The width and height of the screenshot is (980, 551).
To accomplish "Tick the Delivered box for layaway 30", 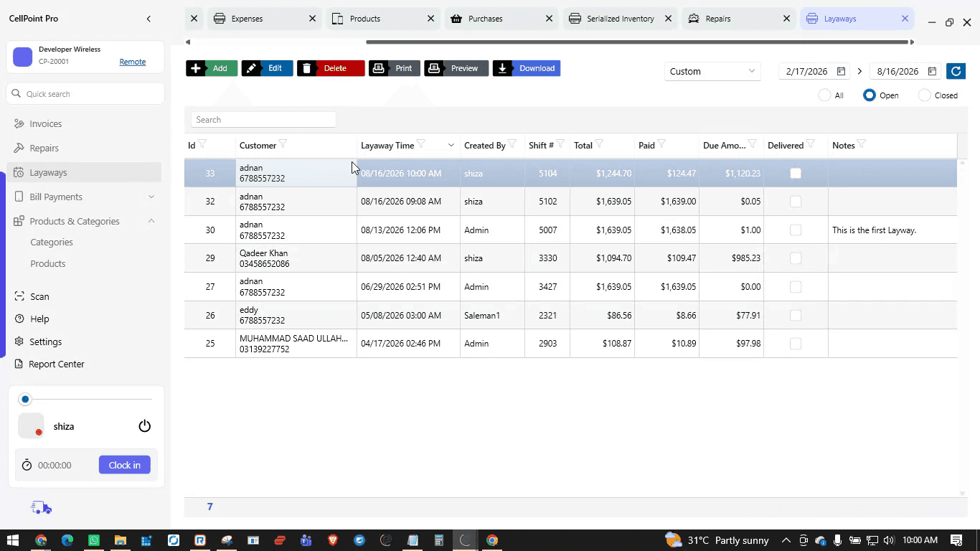I will tap(796, 230).
